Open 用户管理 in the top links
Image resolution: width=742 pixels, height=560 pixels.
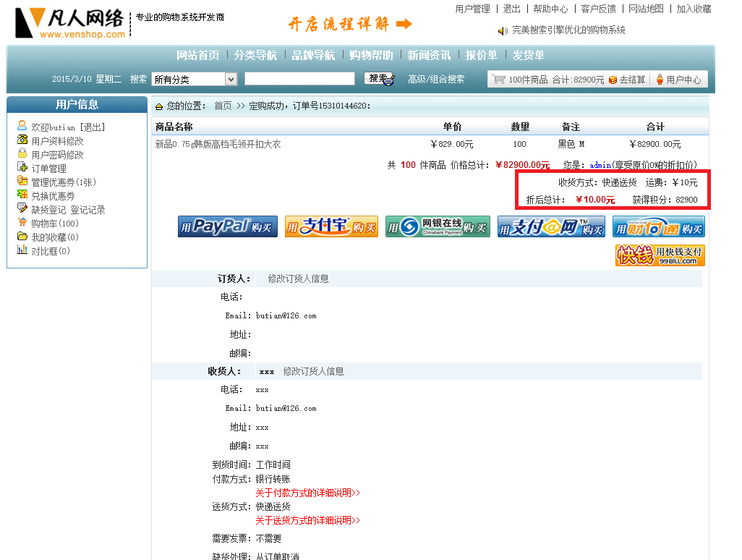472,9
